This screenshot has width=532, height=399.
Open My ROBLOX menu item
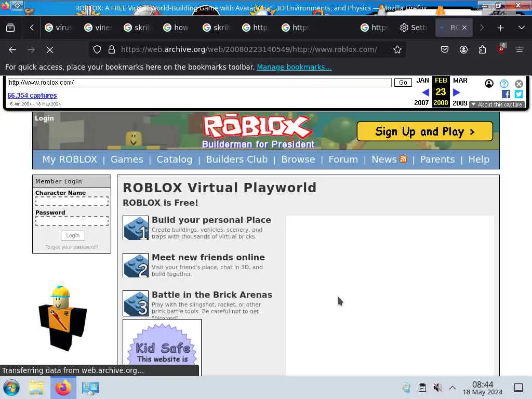70,159
